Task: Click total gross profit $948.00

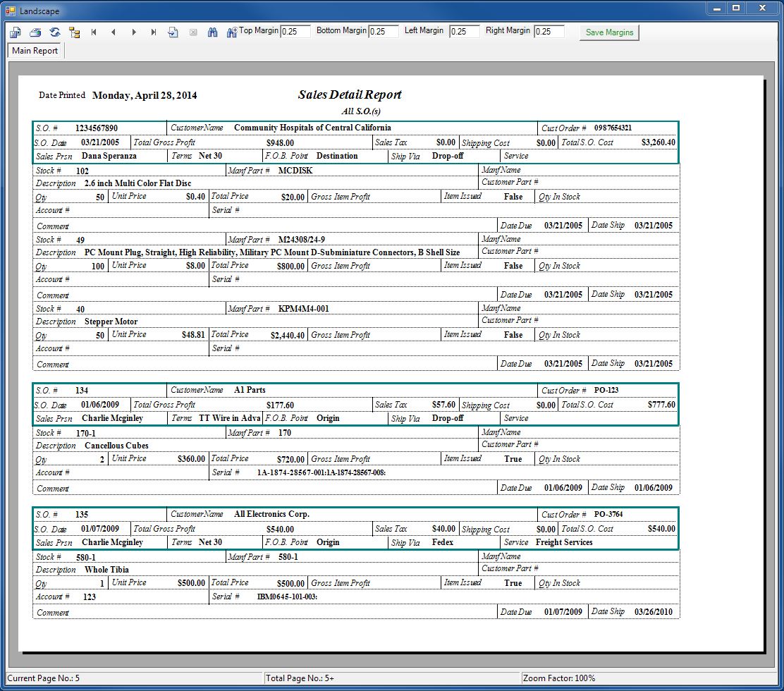Action: (280, 143)
